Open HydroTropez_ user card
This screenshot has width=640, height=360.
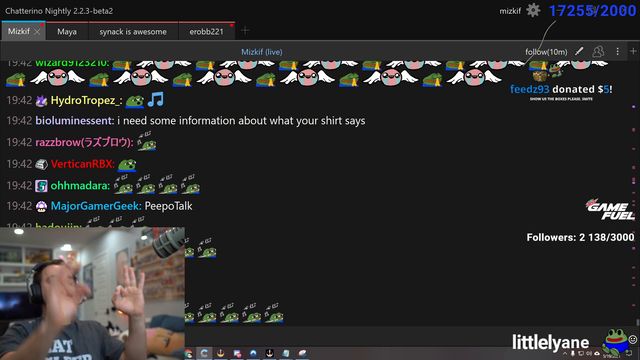[x=86, y=100]
